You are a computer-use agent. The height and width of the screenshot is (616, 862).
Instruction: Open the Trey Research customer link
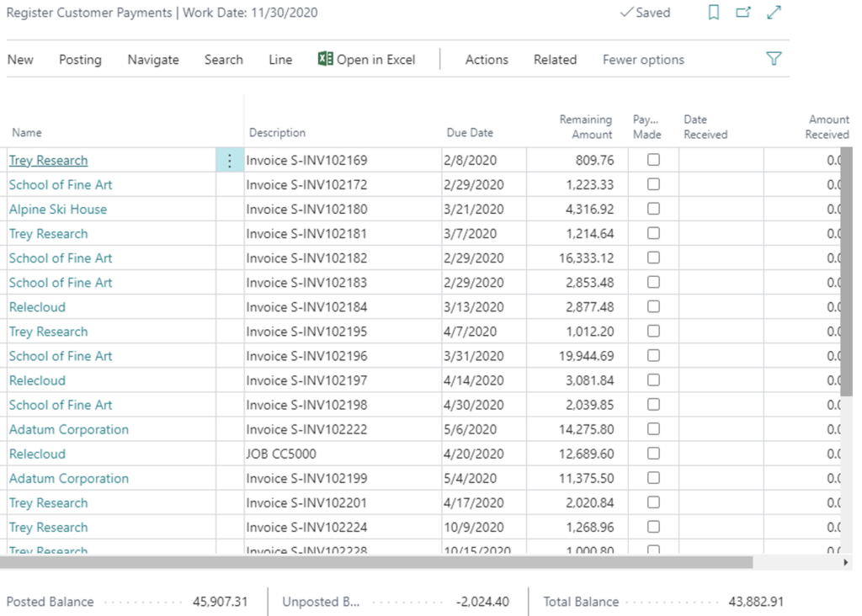coord(48,160)
